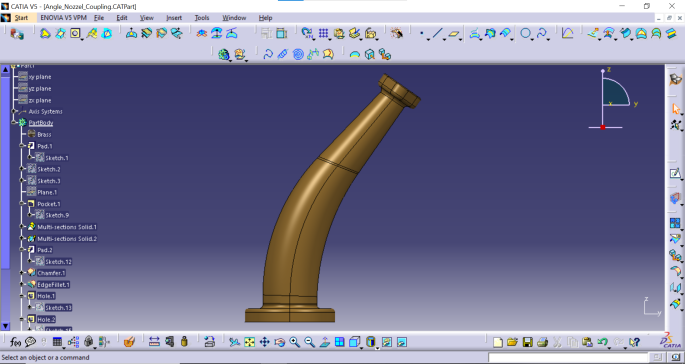
Task: Click the Zoom Out magnifier
Action: pyautogui.click(x=310, y=342)
